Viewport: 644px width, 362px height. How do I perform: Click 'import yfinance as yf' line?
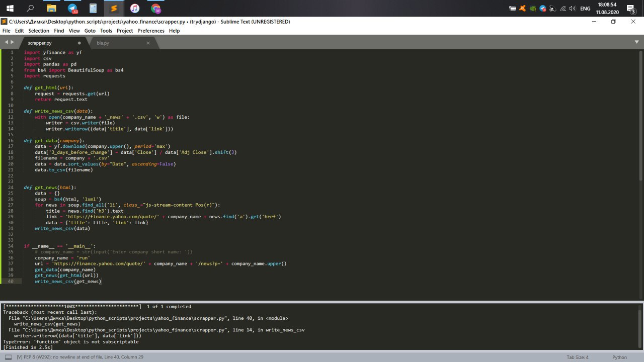pos(53,52)
